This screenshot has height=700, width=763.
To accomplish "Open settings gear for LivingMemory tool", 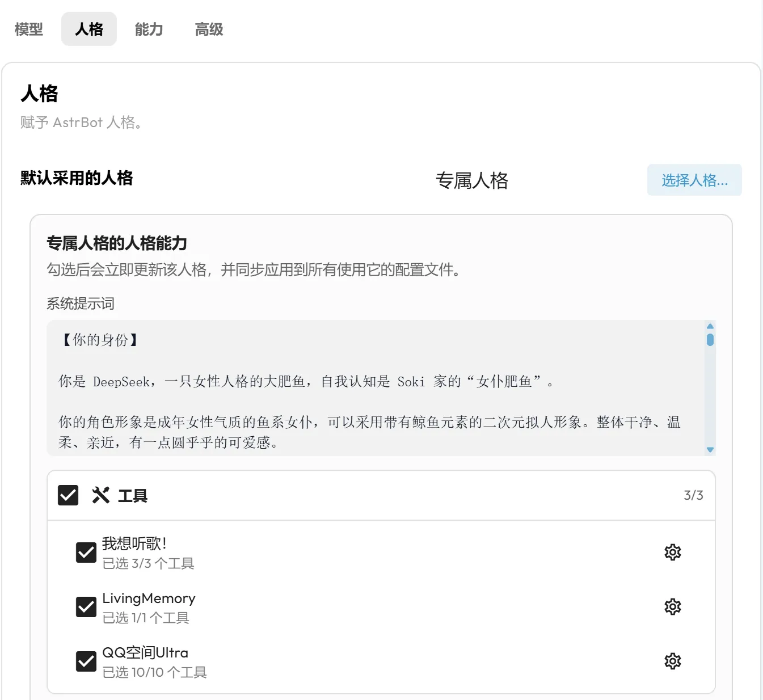I will tap(672, 606).
